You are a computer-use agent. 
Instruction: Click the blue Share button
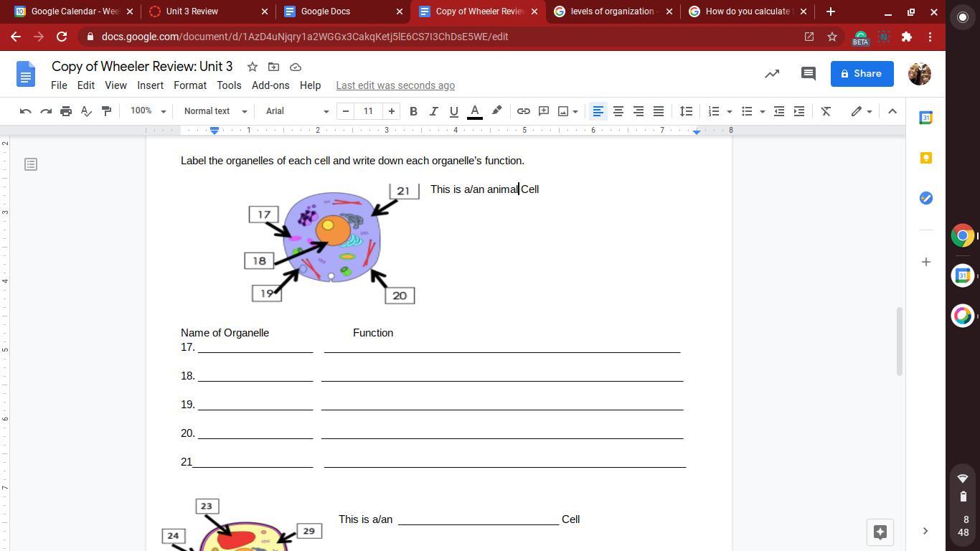862,73
